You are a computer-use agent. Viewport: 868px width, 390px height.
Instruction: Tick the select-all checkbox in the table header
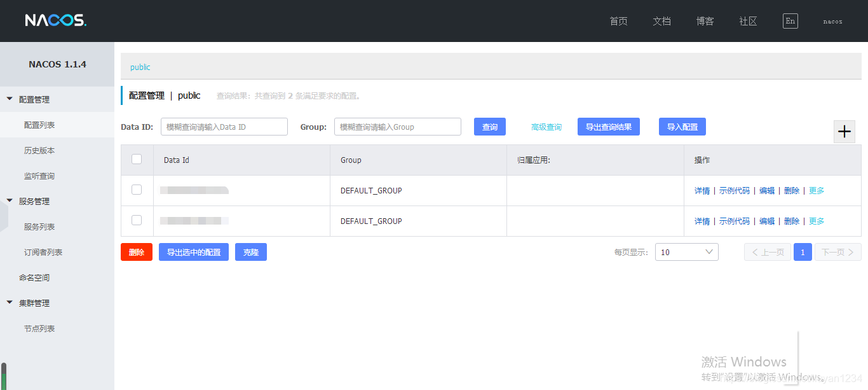pyautogui.click(x=137, y=159)
